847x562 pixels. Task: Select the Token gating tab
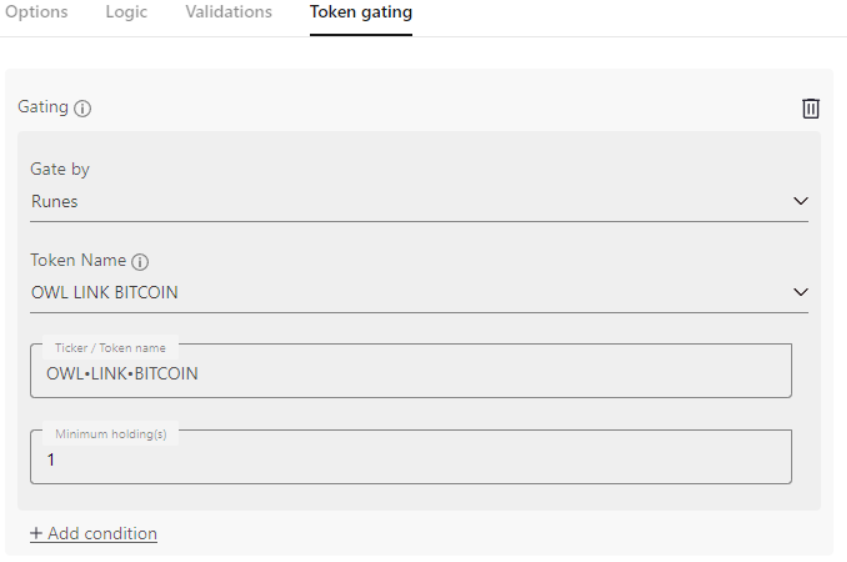point(361,13)
